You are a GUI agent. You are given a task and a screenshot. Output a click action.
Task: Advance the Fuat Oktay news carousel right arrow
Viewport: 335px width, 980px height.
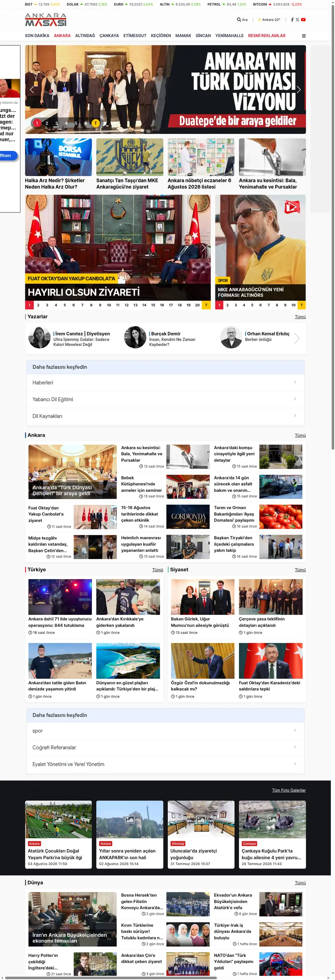click(203, 248)
